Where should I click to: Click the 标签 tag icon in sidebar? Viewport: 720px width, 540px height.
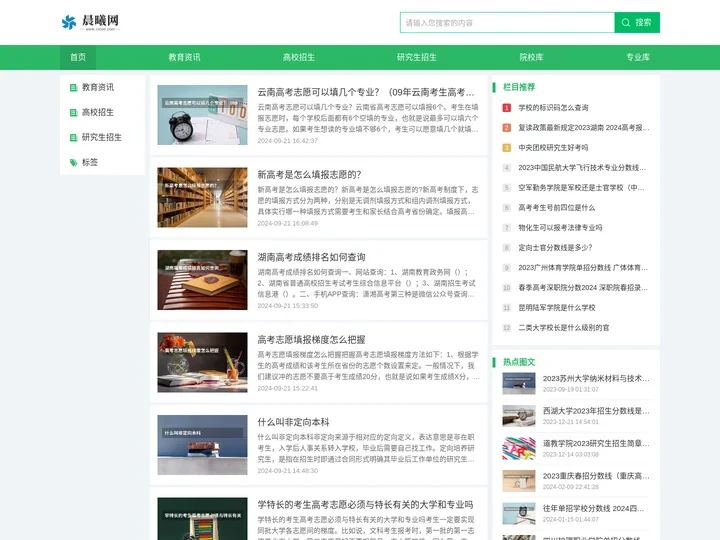pyautogui.click(x=73, y=162)
